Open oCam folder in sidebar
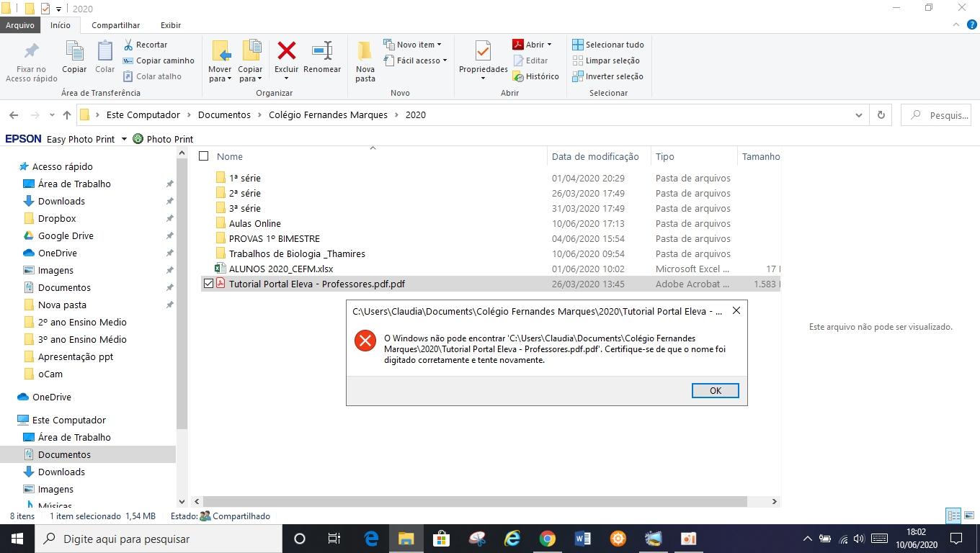Image resolution: width=980 pixels, height=553 pixels. click(x=50, y=374)
